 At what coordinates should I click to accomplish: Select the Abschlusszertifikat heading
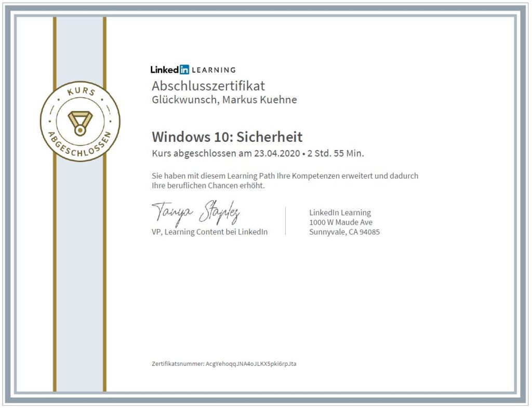coord(208,86)
